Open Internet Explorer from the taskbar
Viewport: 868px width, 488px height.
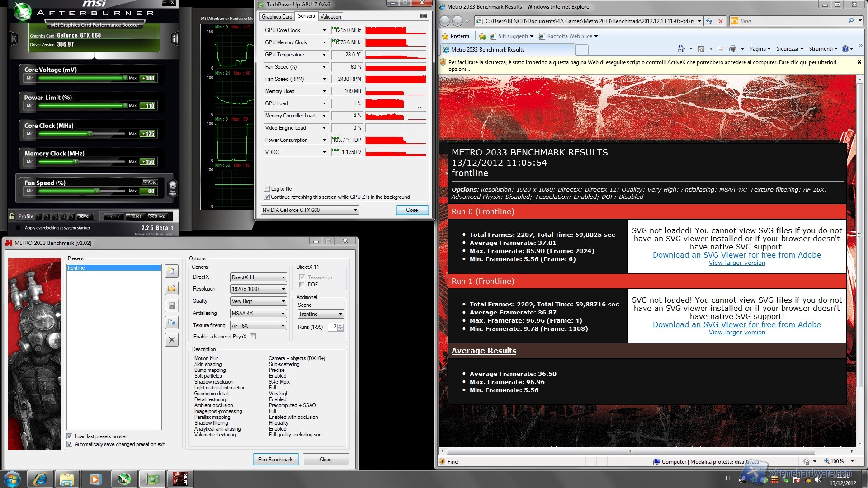coord(40,479)
